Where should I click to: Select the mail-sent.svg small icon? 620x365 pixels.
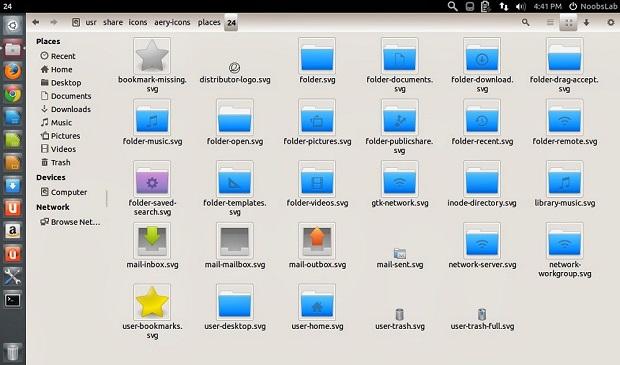point(400,253)
